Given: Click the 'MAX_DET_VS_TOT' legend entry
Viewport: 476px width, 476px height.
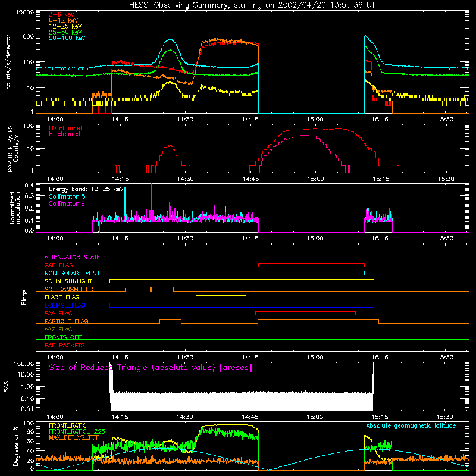Looking at the screenshot, I should [x=74, y=437].
